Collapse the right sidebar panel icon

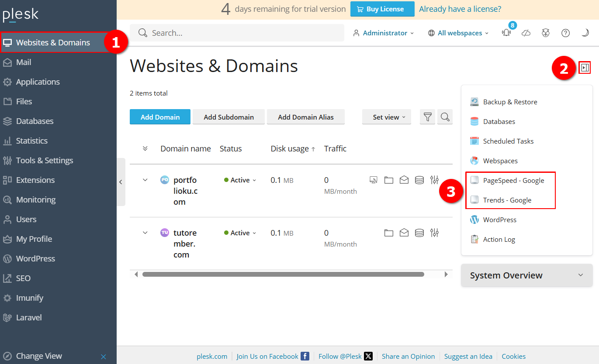[585, 68]
